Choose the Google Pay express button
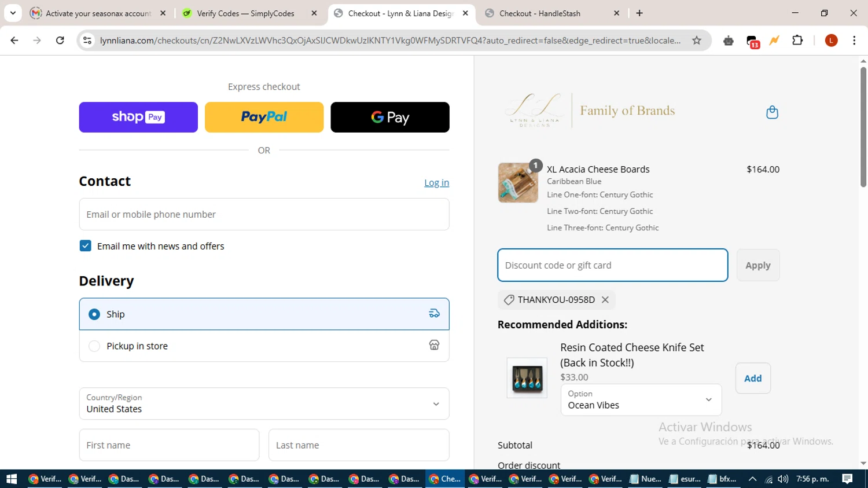The width and height of the screenshot is (868, 488). pos(390,117)
